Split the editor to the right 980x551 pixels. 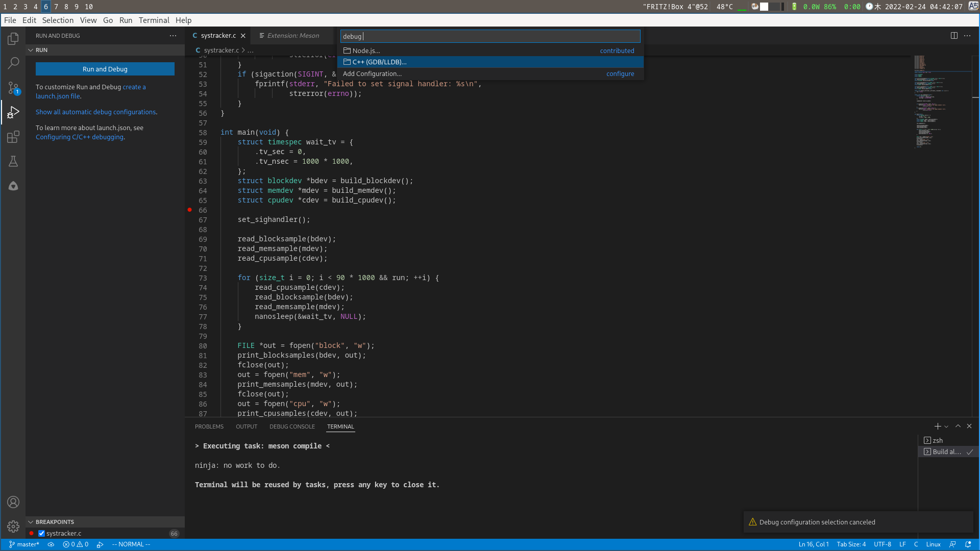954,36
